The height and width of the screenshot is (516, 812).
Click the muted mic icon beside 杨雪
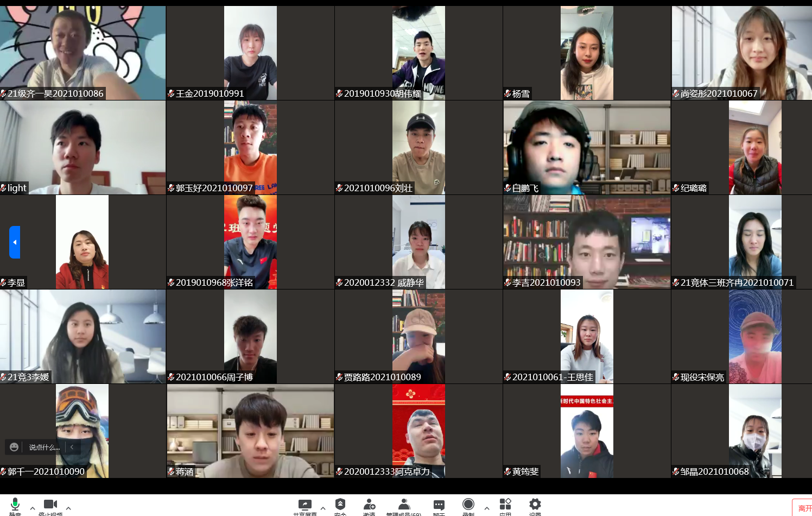coord(507,93)
